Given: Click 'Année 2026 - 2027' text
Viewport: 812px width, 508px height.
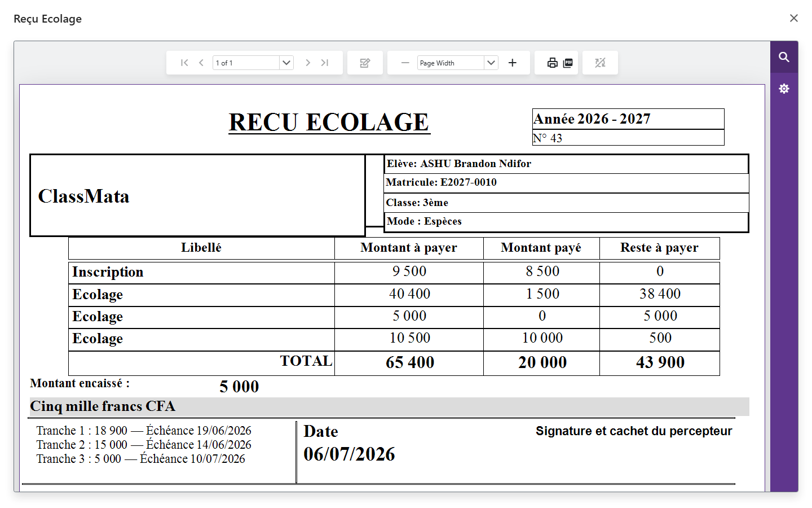Looking at the screenshot, I should [592, 119].
